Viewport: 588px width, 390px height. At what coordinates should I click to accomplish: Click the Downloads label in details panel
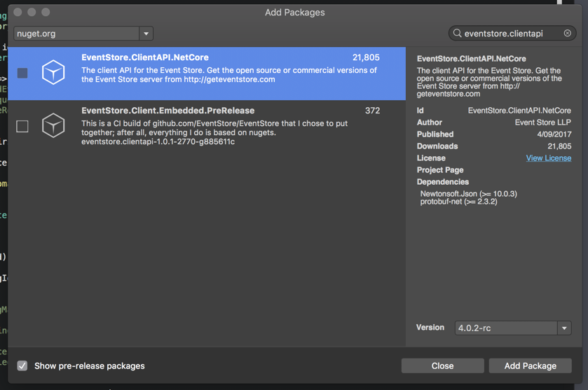coord(437,146)
